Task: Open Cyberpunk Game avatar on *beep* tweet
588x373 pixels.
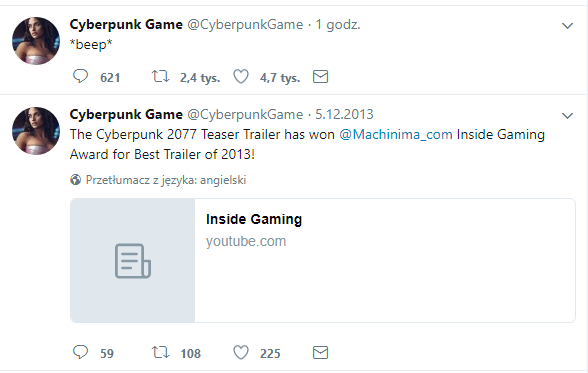Action: point(36,41)
